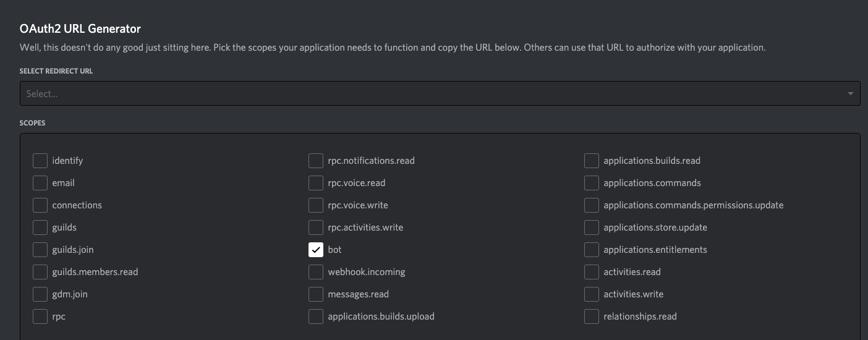Enable the webhook.incoming scope
The image size is (868, 340).
316,272
